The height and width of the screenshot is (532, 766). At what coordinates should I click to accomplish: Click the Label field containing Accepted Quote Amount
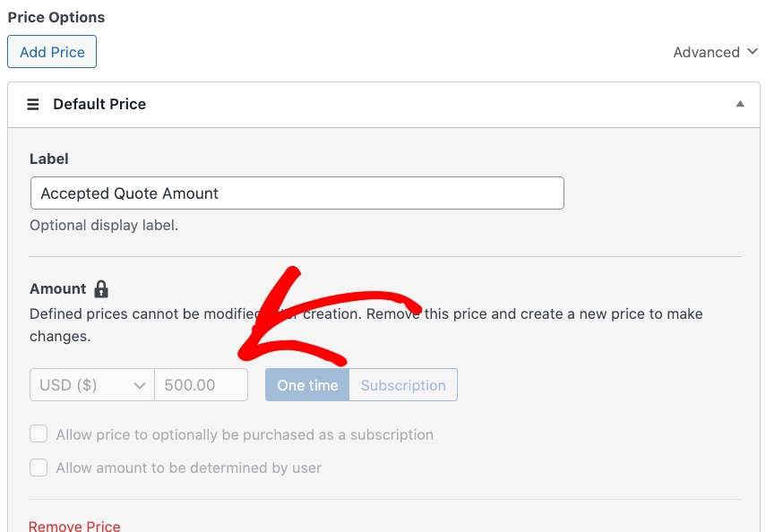(297, 193)
